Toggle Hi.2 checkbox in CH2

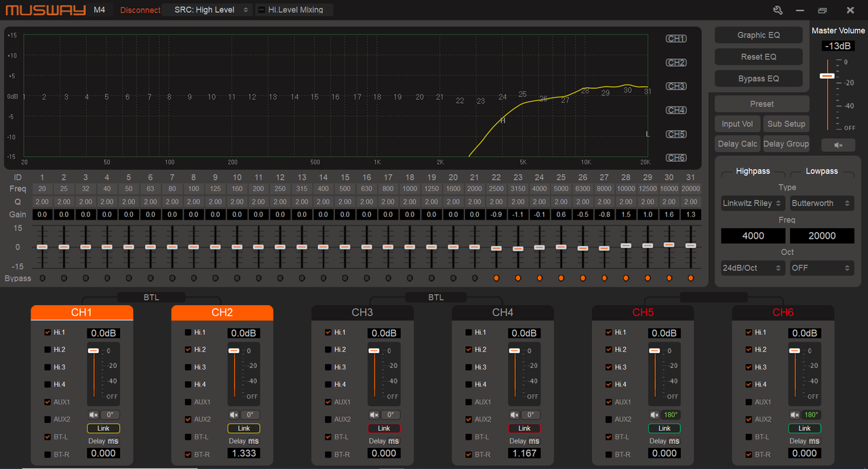(188, 350)
